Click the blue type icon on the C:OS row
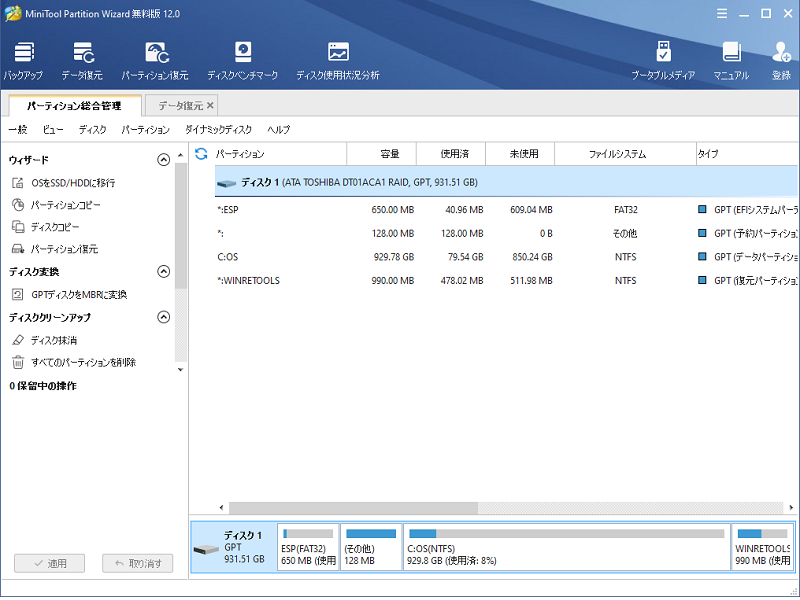 703,257
